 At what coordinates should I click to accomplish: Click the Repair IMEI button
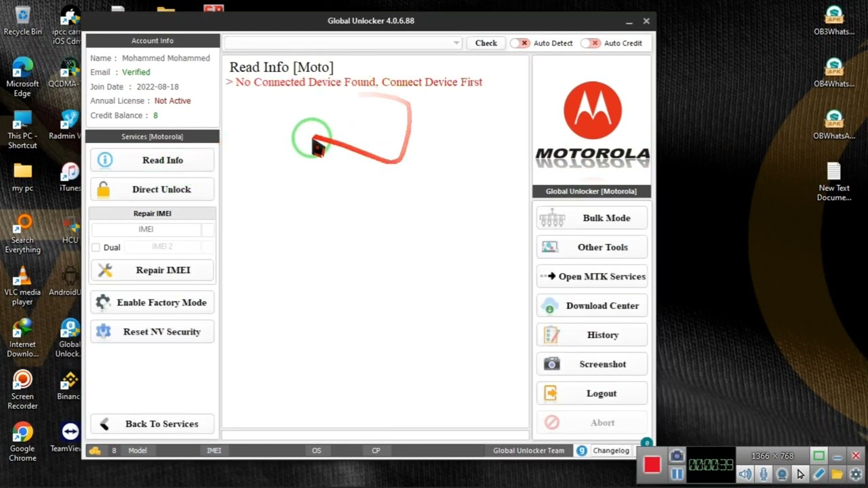(x=152, y=270)
